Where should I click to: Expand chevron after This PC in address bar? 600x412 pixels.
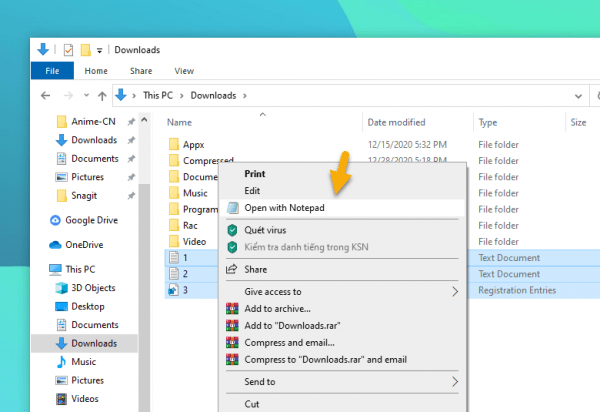click(x=182, y=96)
